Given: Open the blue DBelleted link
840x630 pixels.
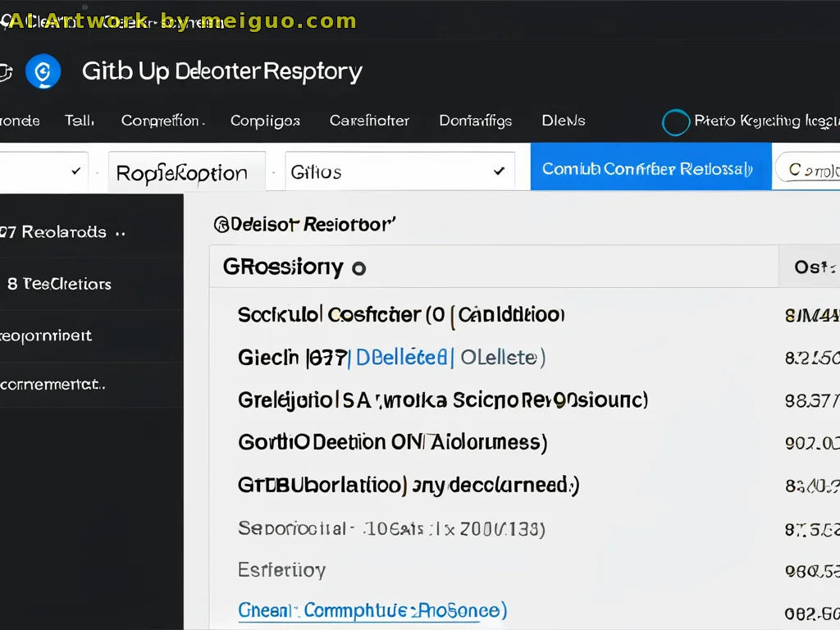Looking at the screenshot, I should (404, 357).
